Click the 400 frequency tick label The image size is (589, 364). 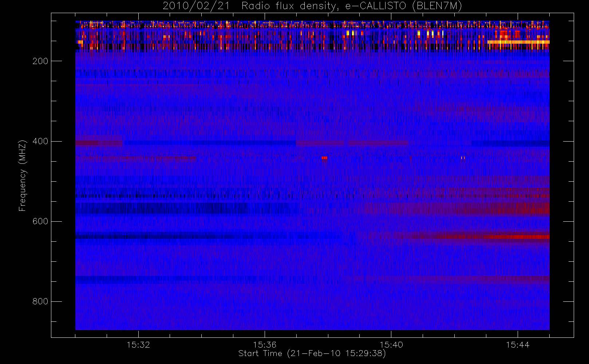pos(40,141)
